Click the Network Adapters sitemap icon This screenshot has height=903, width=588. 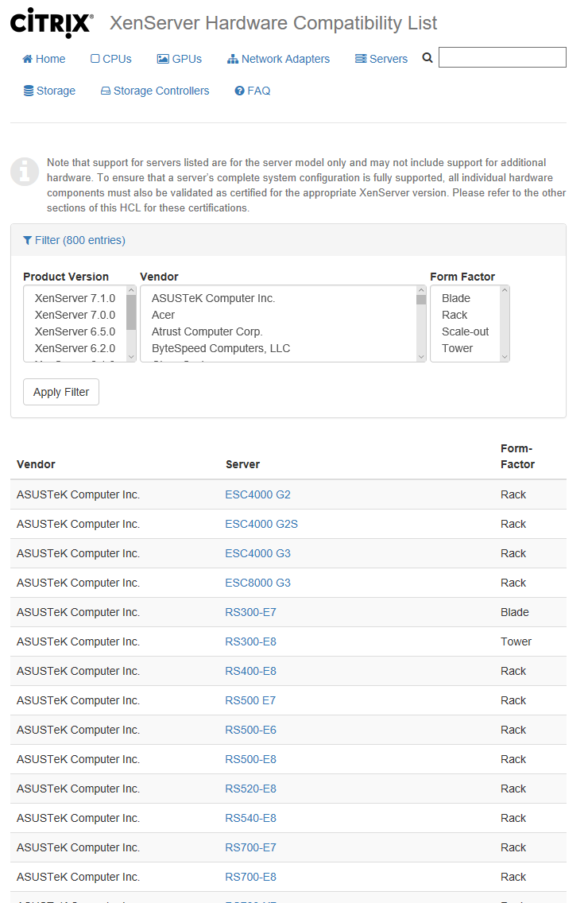pos(233,59)
